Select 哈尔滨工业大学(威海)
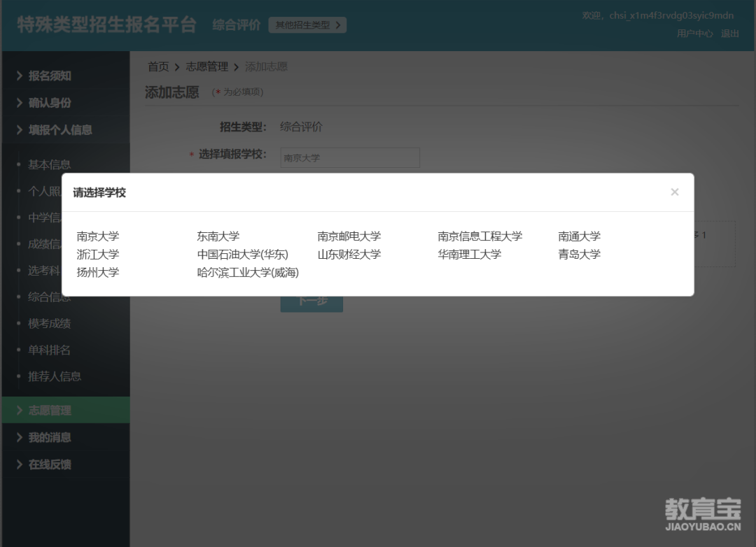The image size is (756, 547). 248,272
